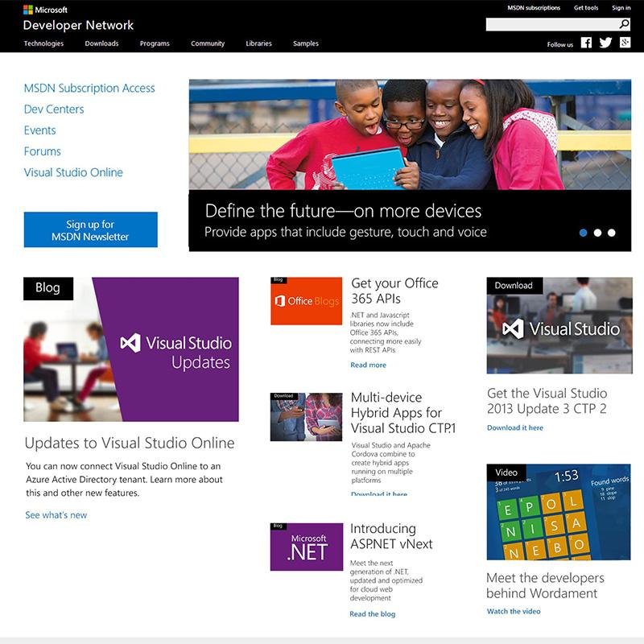The image size is (644, 644).
Task: Open Meet the developers behind Wordament heading
Action: (545, 586)
